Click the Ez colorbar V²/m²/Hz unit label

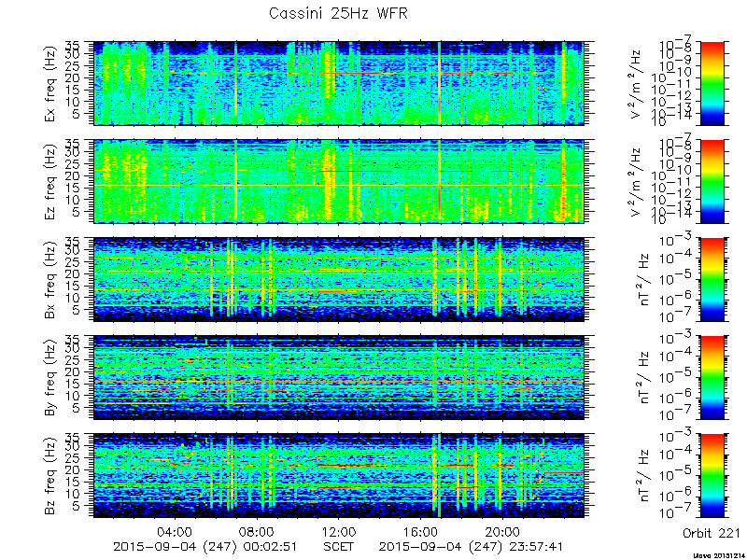click(x=636, y=182)
